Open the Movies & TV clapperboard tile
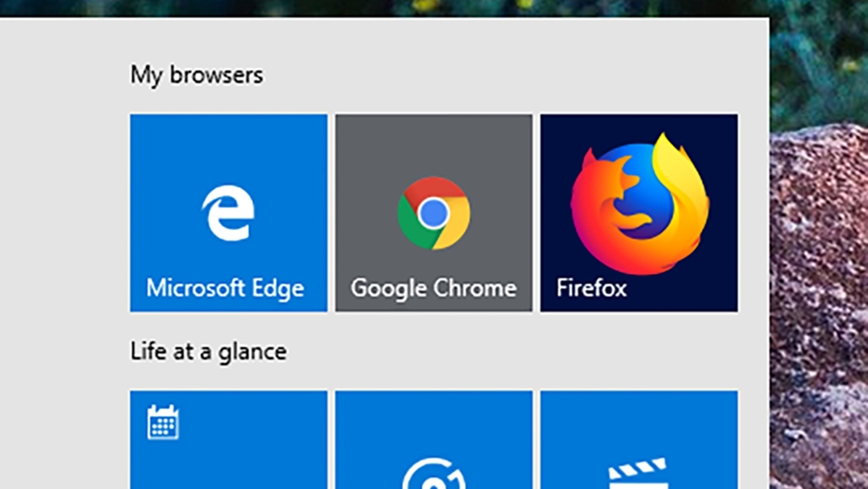The width and height of the screenshot is (868, 489). point(639,440)
